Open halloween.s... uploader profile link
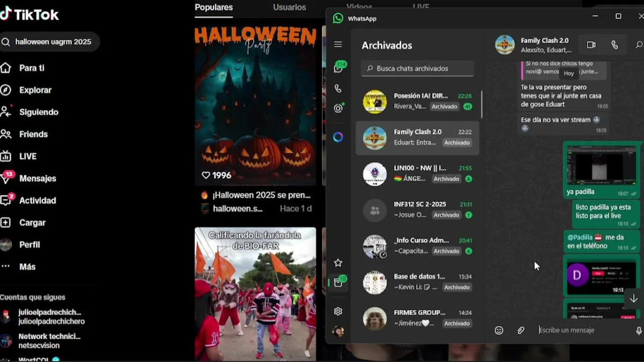Image resolution: width=644 pixels, height=362 pixels. click(x=237, y=208)
